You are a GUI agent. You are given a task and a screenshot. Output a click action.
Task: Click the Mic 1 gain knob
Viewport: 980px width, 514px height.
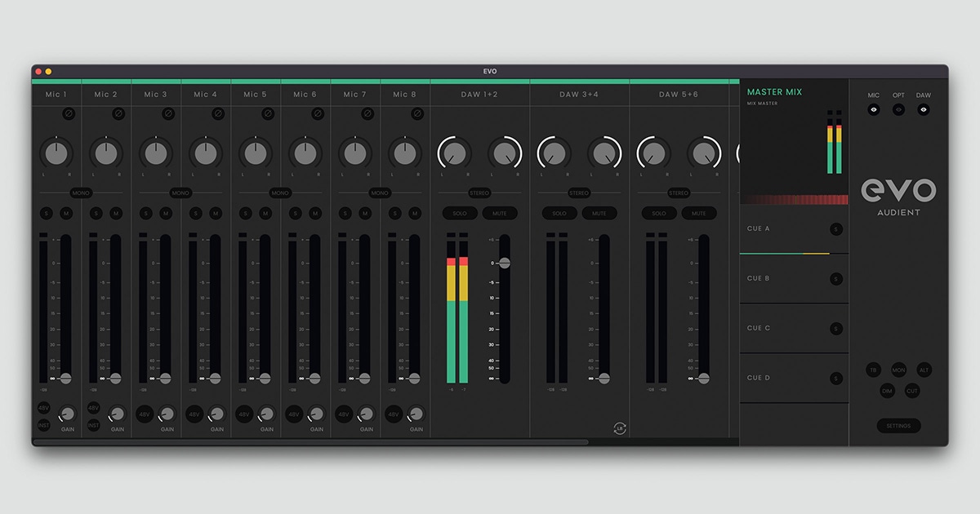(68, 414)
